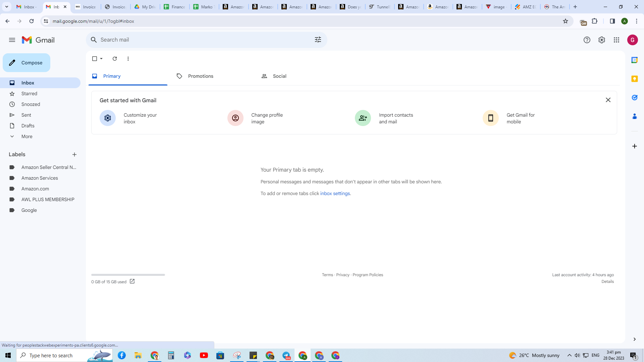Open search options filter icon

(x=318, y=40)
